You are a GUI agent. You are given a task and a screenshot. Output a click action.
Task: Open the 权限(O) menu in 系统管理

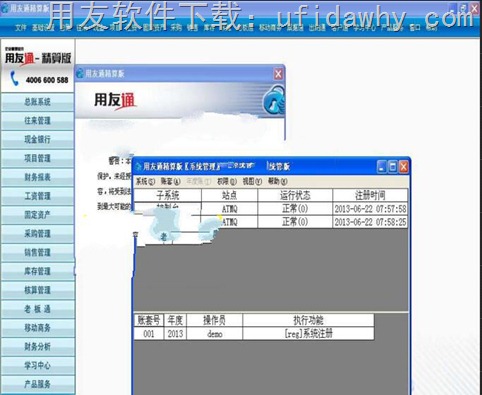227,181
